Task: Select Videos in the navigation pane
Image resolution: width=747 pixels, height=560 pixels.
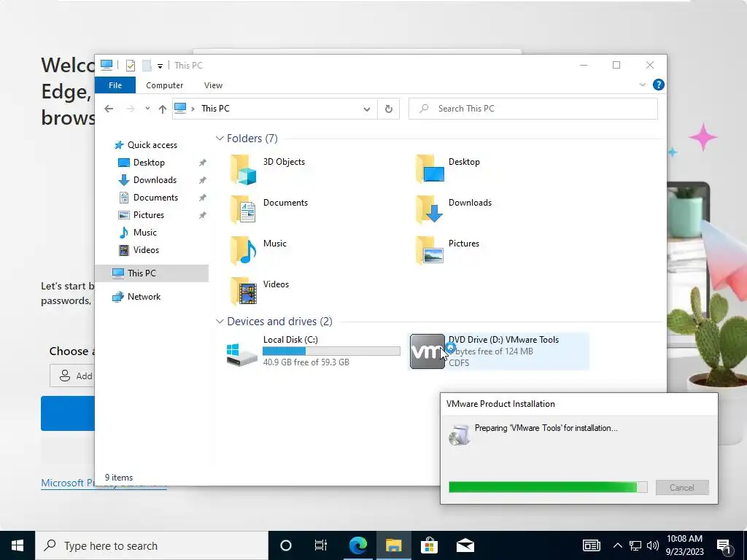Action: tap(146, 250)
